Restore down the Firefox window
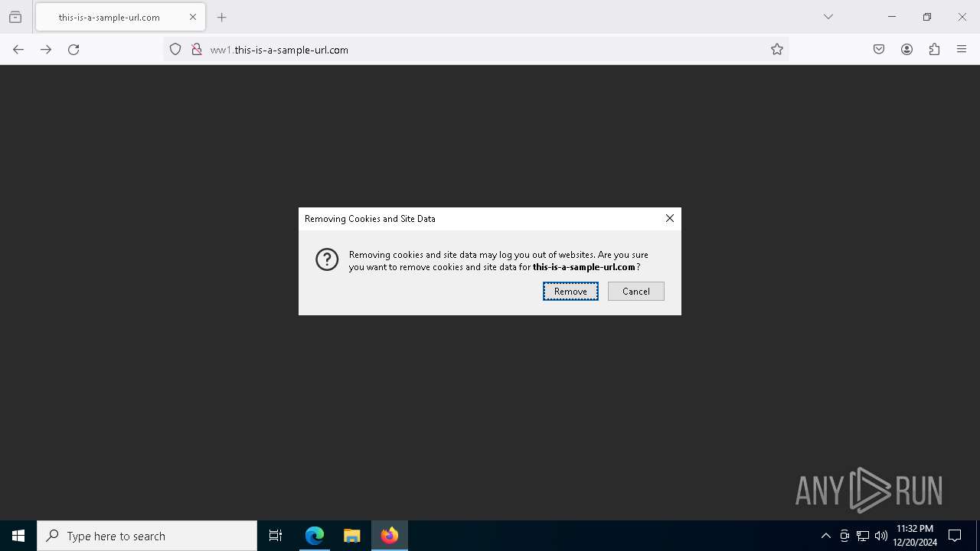The height and width of the screenshot is (551, 980). pyautogui.click(x=927, y=17)
